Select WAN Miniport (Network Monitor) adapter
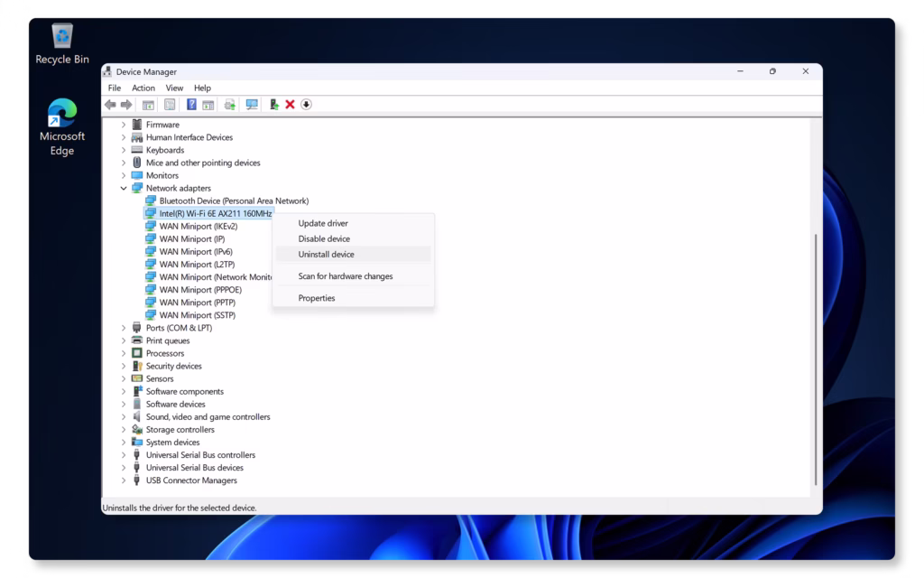Viewport: 924px width, 578px height. point(208,277)
